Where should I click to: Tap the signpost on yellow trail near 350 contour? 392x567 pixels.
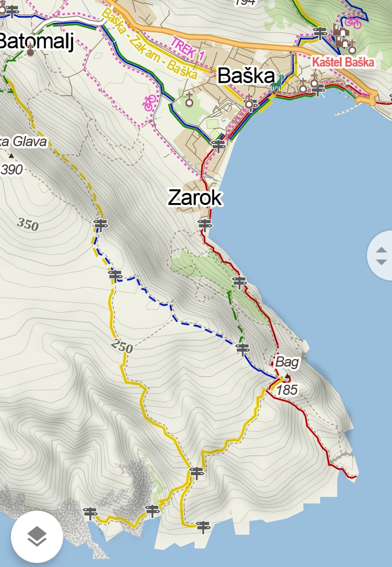[x=101, y=224]
